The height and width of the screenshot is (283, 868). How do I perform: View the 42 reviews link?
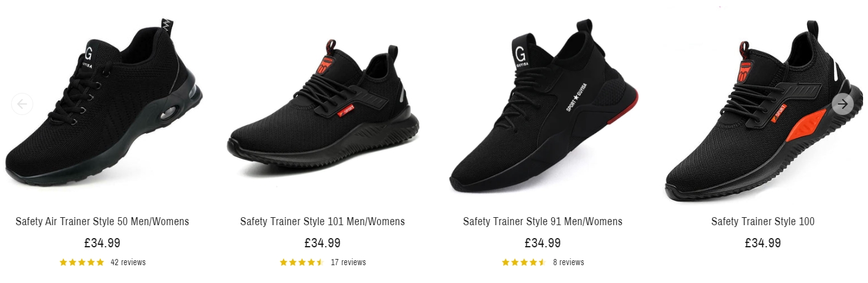coord(128,262)
